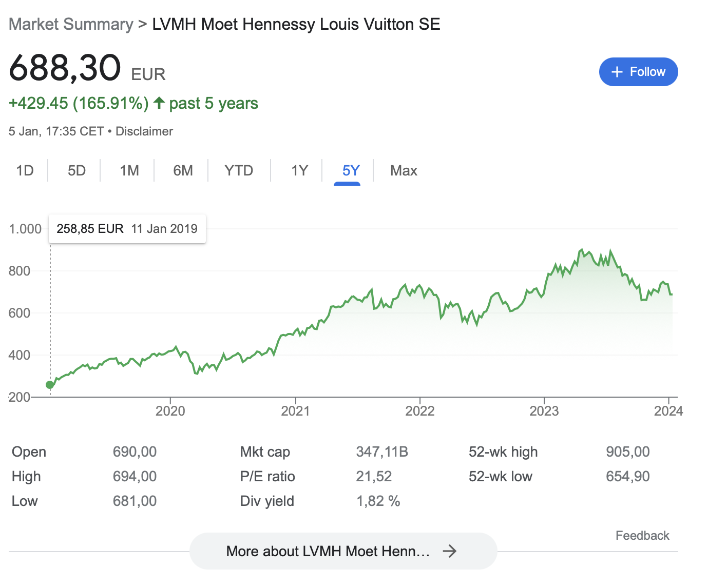Switch to the 5D range tab
Image resolution: width=727 pixels, height=588 pixels.
(76, 170)
